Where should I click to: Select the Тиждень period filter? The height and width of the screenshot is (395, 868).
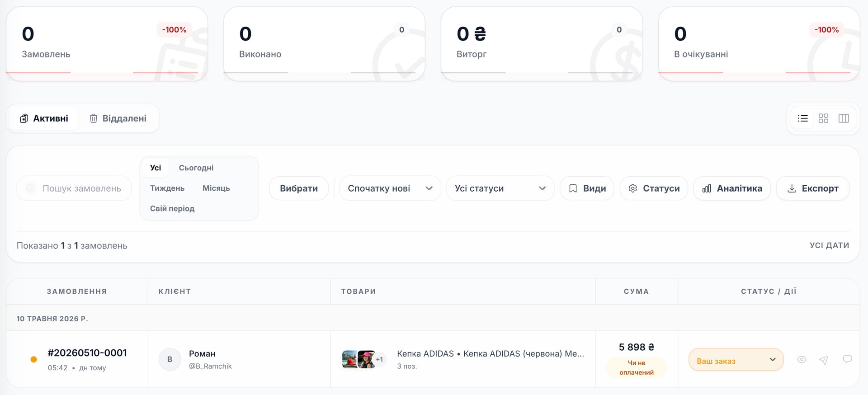pyautogui.click(x=167, y=188)
